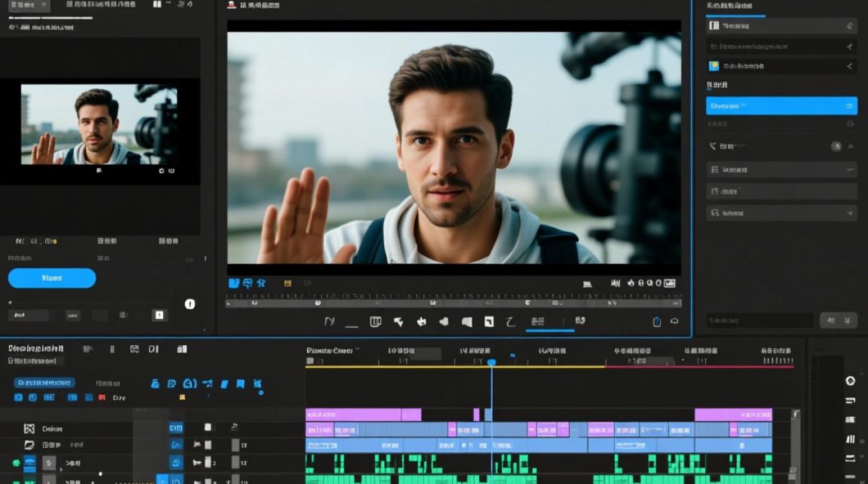Click the orange marker icon below the viewer
The height and width of the screenshot is (484, 868).
tap(287, 283)
